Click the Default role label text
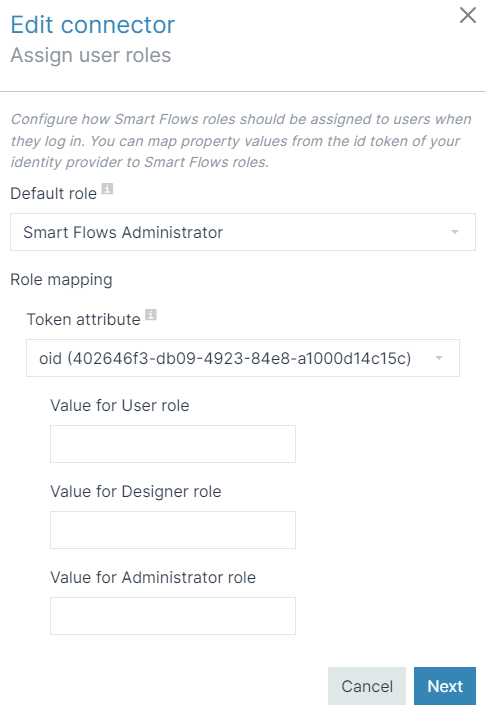The image size is (486, 716). [53, 194]
